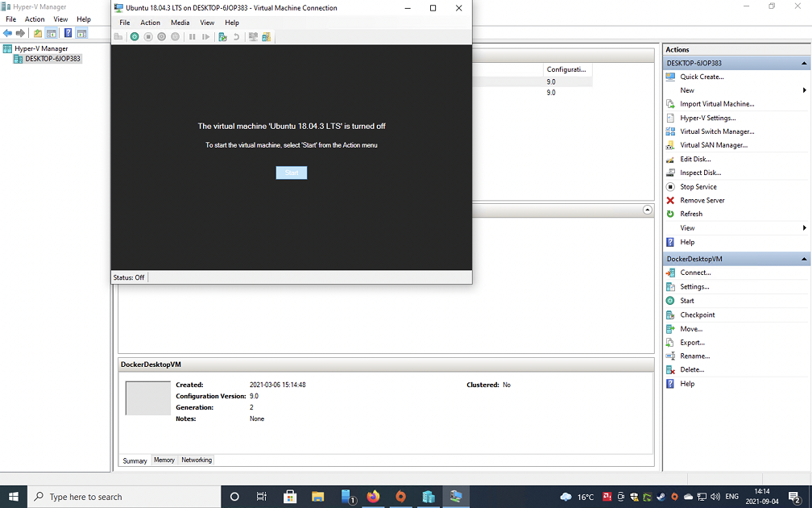Screen dimensions: 812x508
Task: Click Remove Server action
Action: tap(702, 200)
